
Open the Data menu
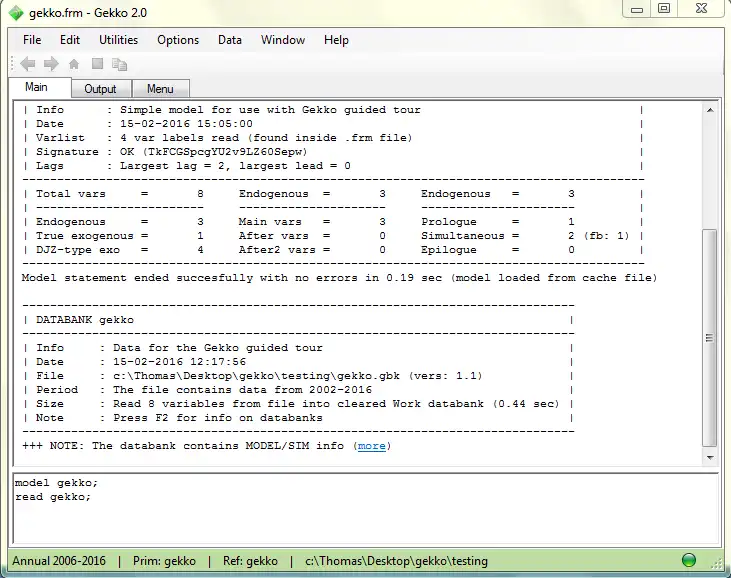pos(230,40)
